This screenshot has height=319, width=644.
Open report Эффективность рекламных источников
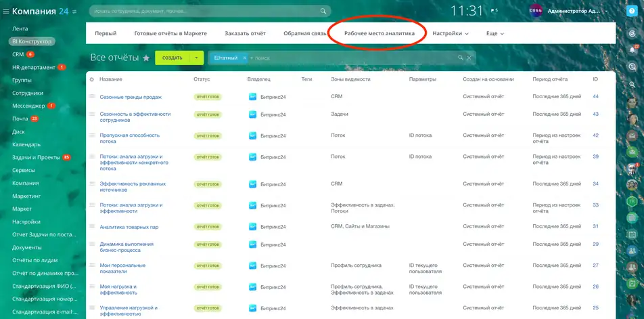pos(133,187)
